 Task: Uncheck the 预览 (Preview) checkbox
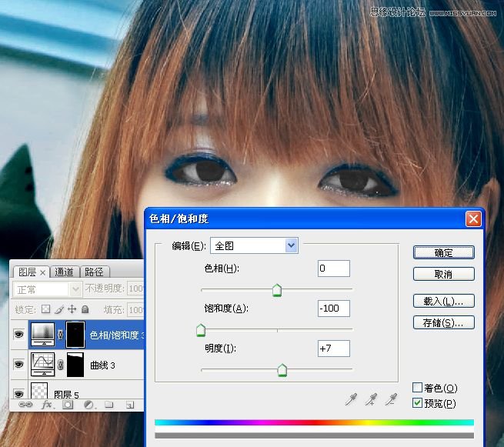(x=418, y=403)
